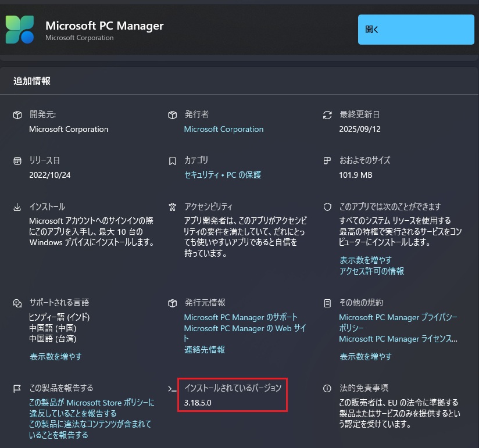
Task: Click the 最終更新日 refresh arrows icon
Action: (x=327, y=115)
